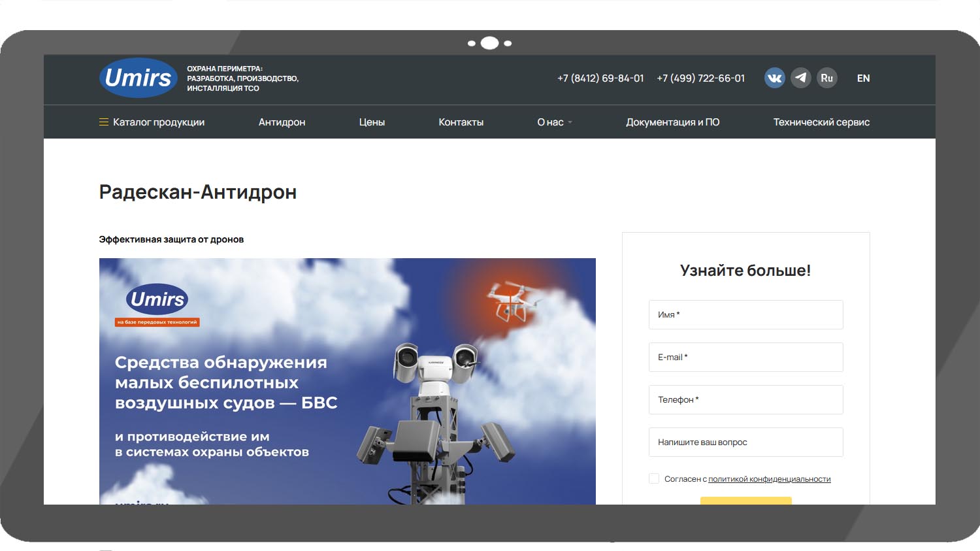
Task: Click the Rutube icon in header
Action: tap(826, 78)
